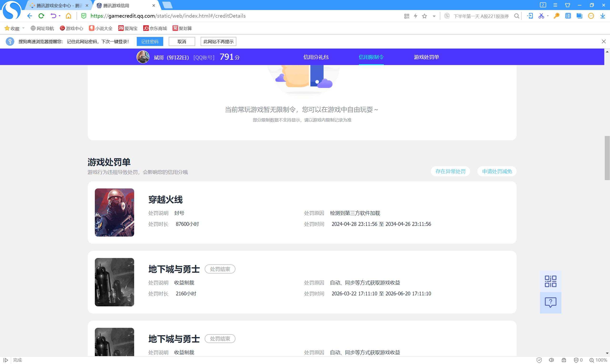Click the user avatar picture

click(143, 57)
